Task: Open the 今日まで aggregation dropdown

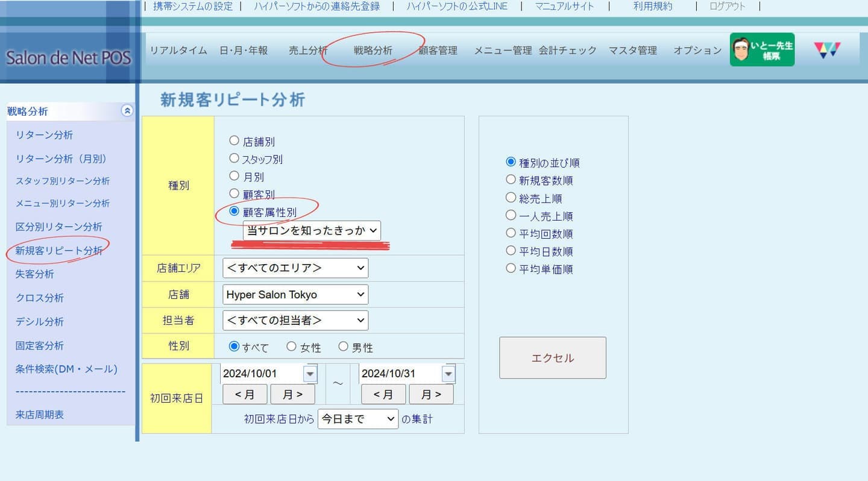Action: click(357, 419)
